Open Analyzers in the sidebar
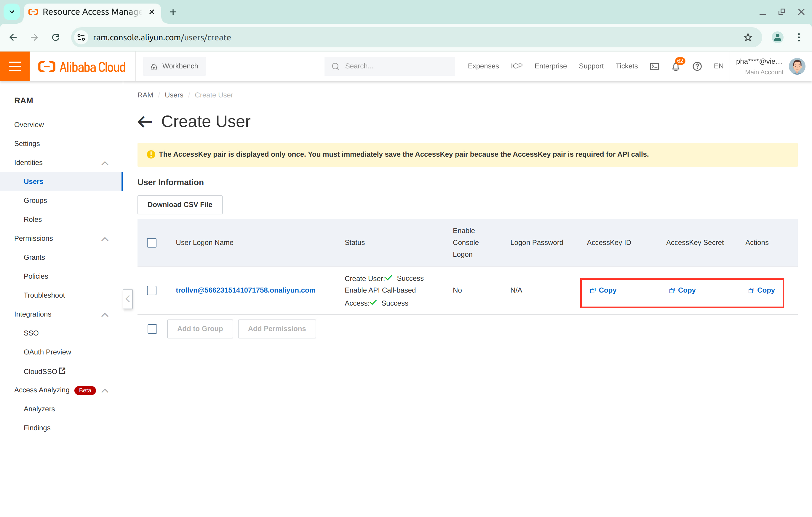Screen dimensions: 812x517 pos(39,409)
